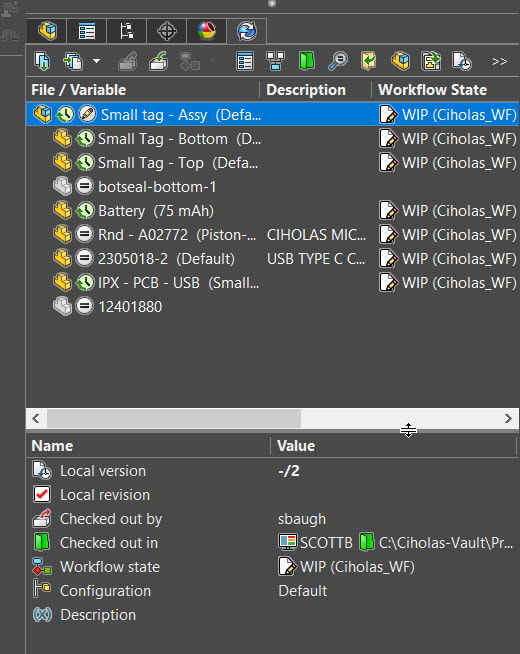Select the Rnd - A02772 row
This screenshot has width=520, height=654.
pos(272,234)
